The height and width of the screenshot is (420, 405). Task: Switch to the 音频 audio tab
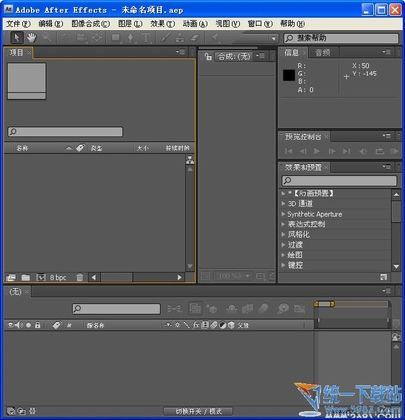pyautogui.click(x=322, y=52)
